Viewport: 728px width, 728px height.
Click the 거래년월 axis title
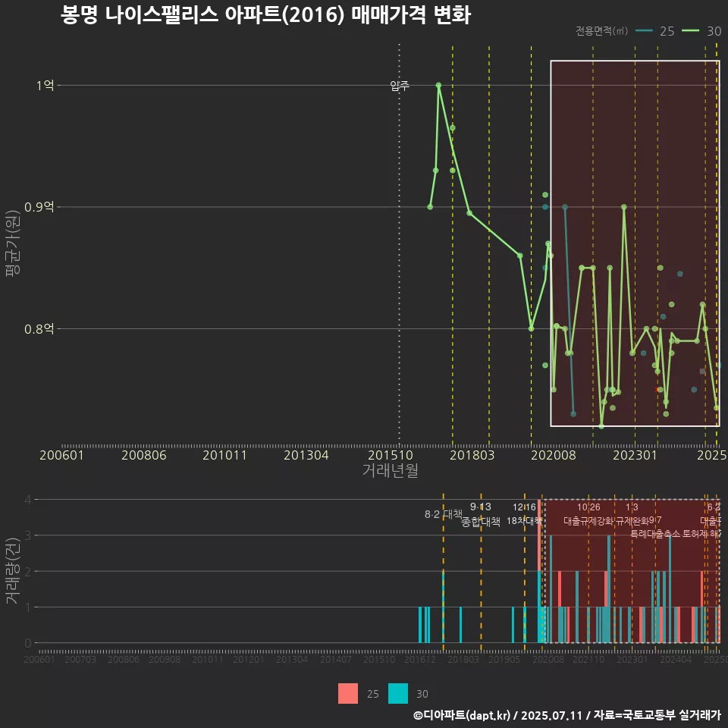390,470
